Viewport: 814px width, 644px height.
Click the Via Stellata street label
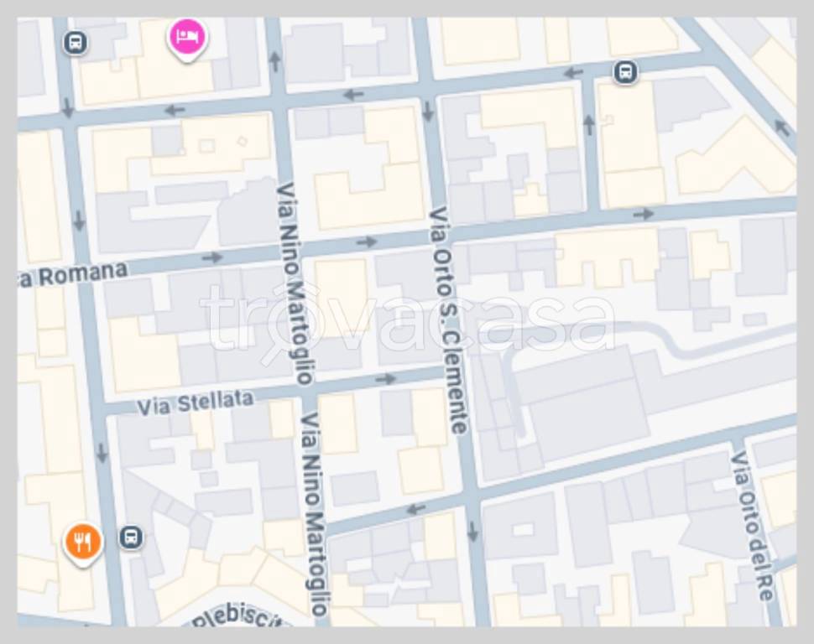[x=196, y=402]
